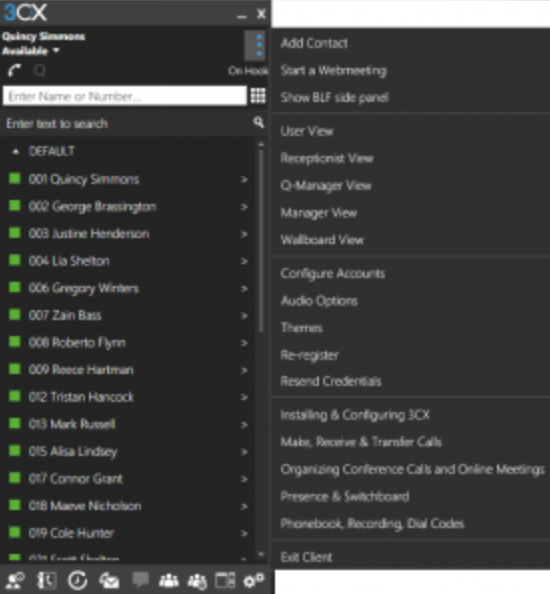Open the three-dot main menu button

click(x=256, y=45)
